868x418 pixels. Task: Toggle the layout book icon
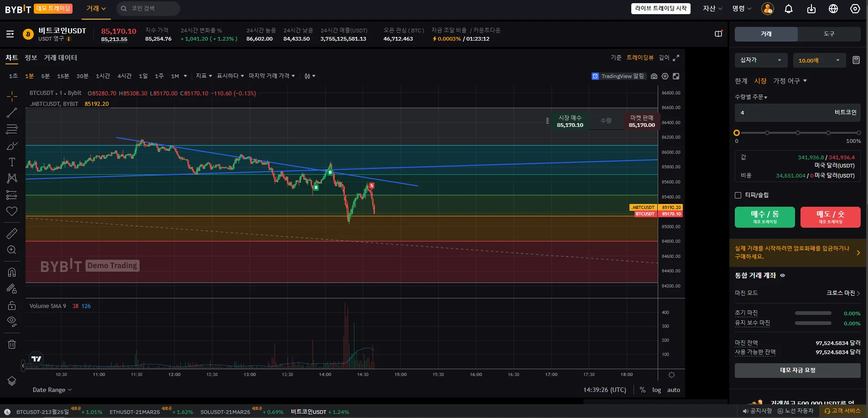(718, 34)
